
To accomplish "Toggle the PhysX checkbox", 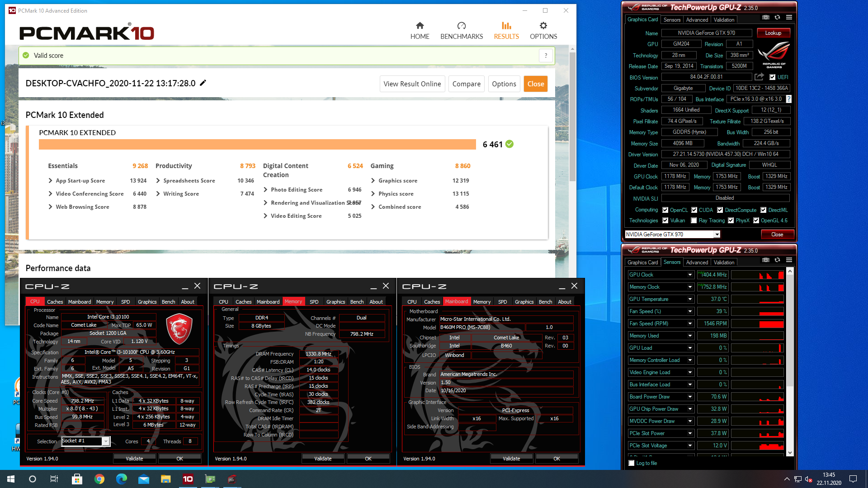I will pos(731,221).
